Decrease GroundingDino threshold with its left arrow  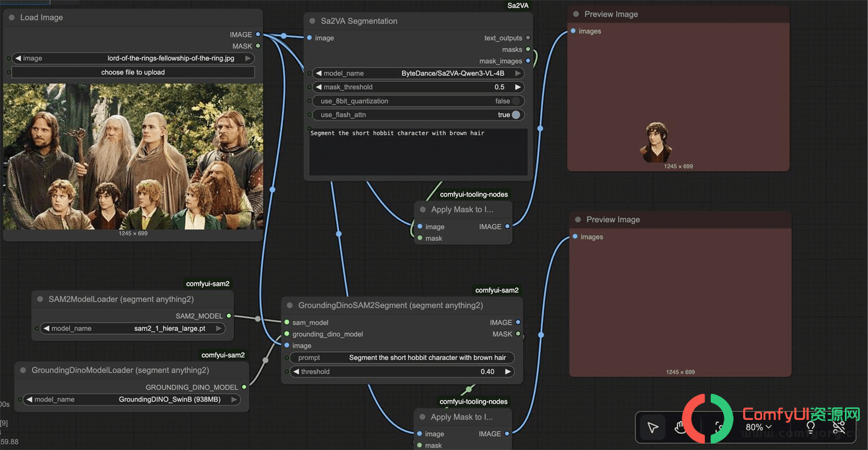(296, 372)
